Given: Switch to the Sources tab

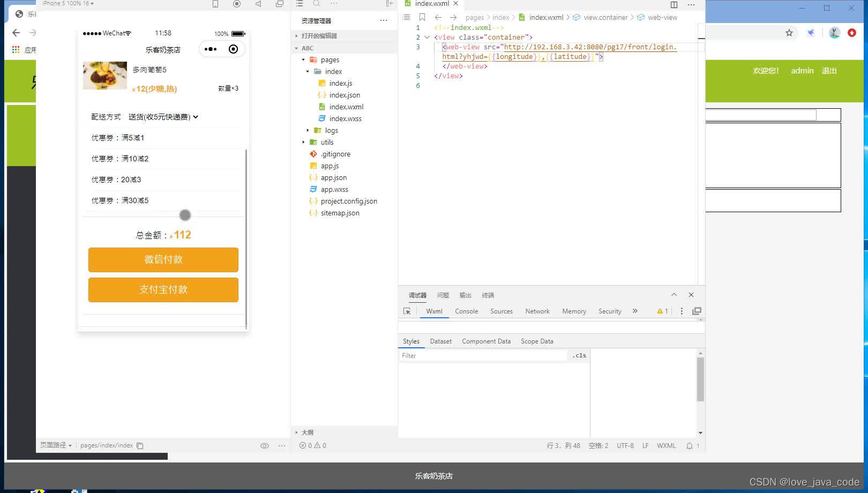Looking at the screenshot, I should point(502,311).
